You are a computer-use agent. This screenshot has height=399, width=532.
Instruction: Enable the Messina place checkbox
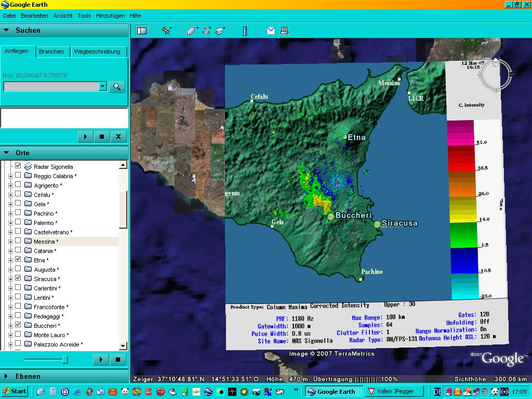[x=18, y=241]
